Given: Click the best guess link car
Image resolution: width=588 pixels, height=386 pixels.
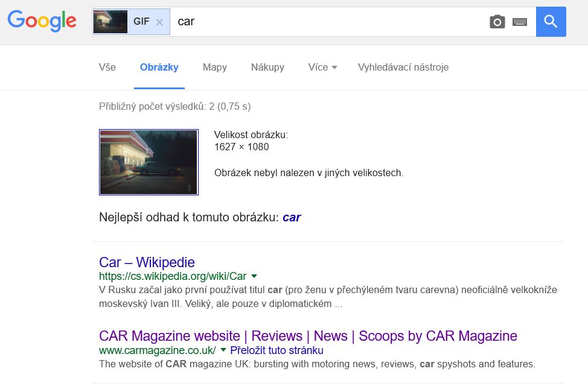Looking at the screenshot, I should [292, 217].
